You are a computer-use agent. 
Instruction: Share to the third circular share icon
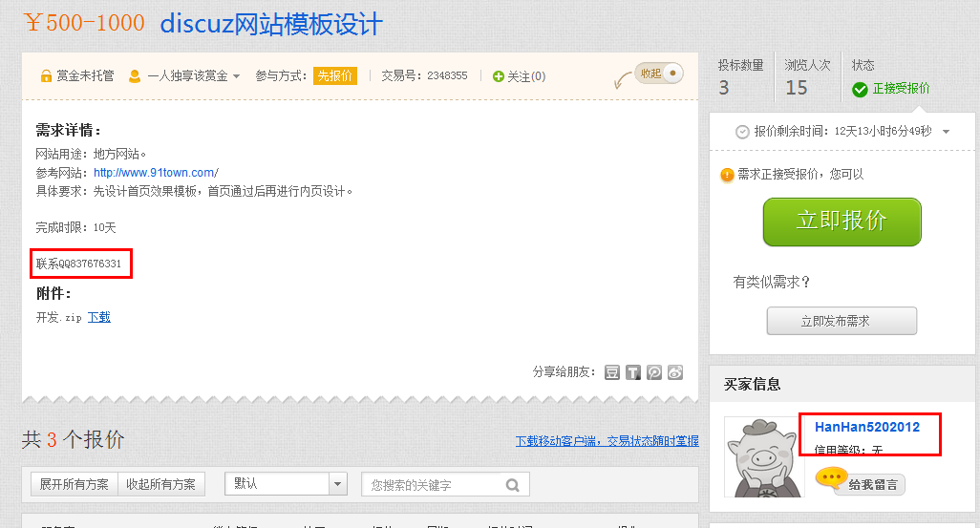(x=654, y=372)
